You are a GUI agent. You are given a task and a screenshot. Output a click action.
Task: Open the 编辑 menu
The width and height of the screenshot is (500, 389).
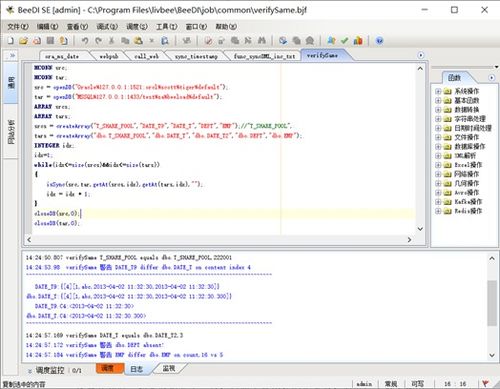point(47,27)
